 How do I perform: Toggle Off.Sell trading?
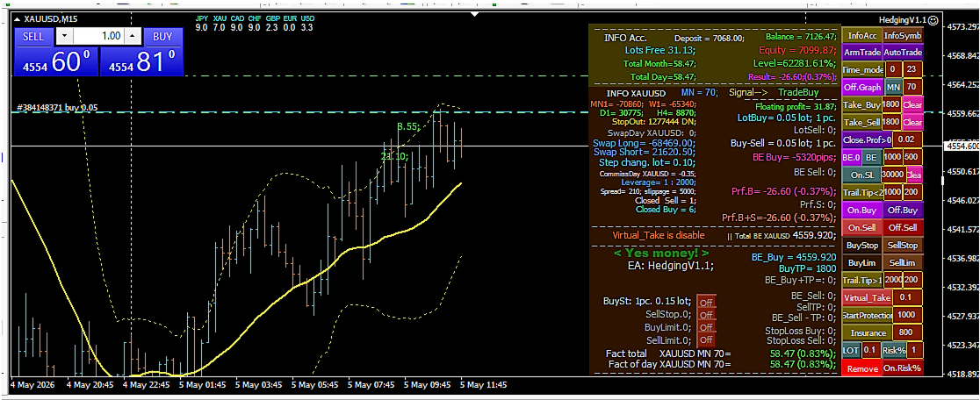(x=903, y=228)
